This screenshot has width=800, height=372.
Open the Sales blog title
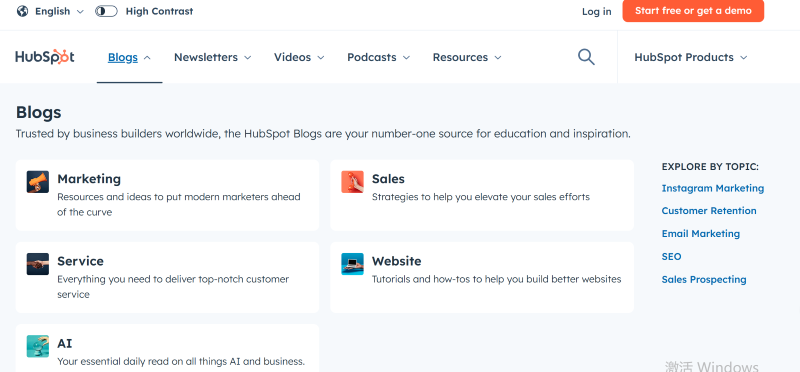point(388,179)
